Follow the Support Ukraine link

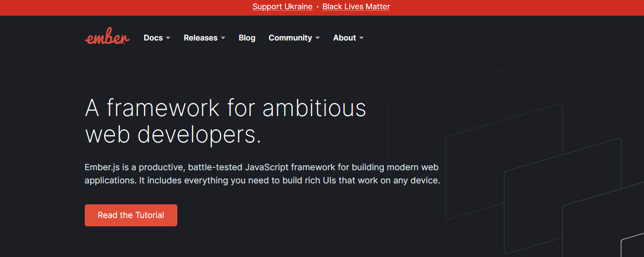(283, 7)
